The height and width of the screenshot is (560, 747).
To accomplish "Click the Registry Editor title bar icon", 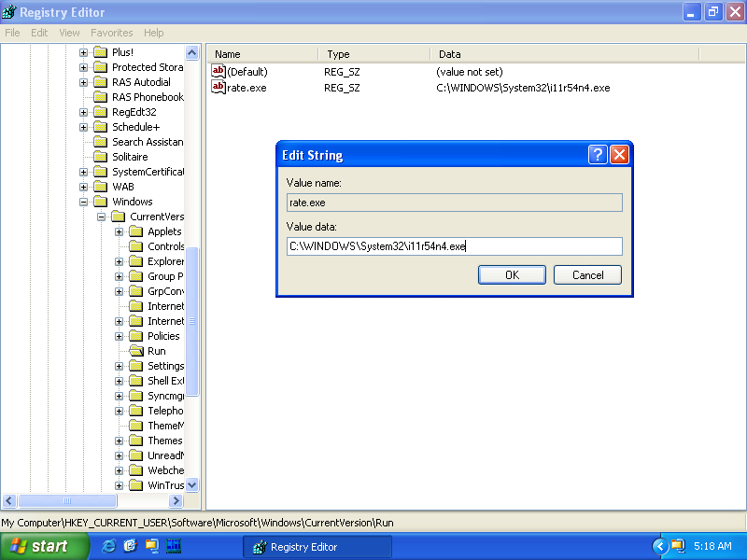I will (9, 12).
